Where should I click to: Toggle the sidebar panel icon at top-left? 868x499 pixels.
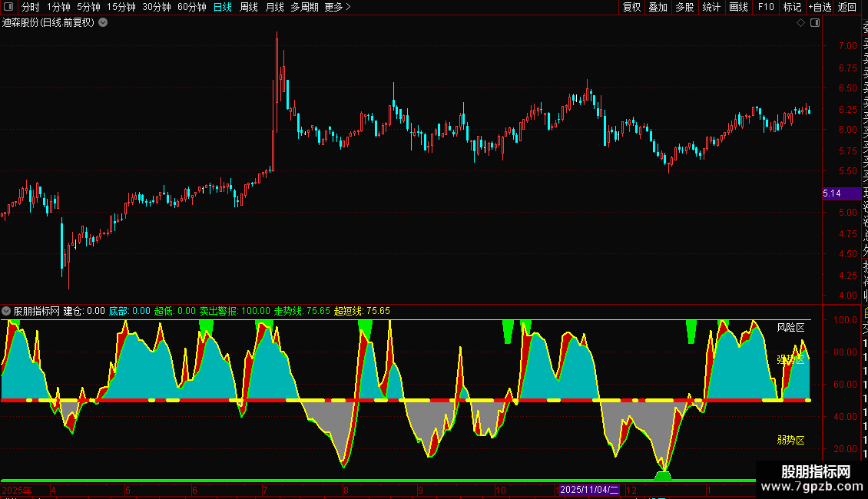pos(8,7)
